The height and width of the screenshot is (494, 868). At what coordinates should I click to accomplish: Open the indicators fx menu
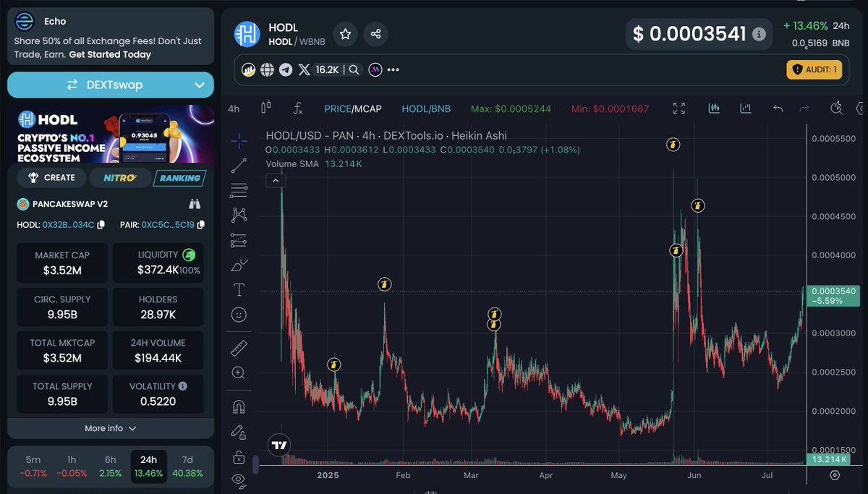tap(298, 108)
